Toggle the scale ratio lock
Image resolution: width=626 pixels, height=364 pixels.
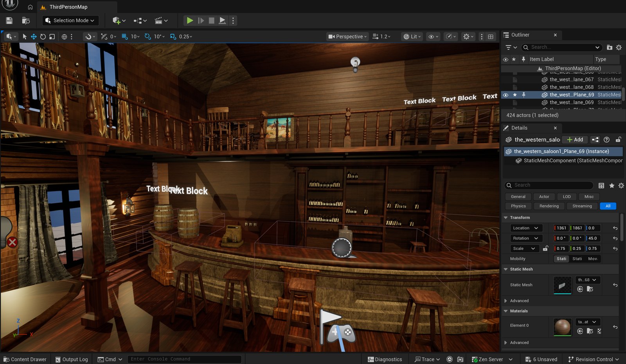545,248
